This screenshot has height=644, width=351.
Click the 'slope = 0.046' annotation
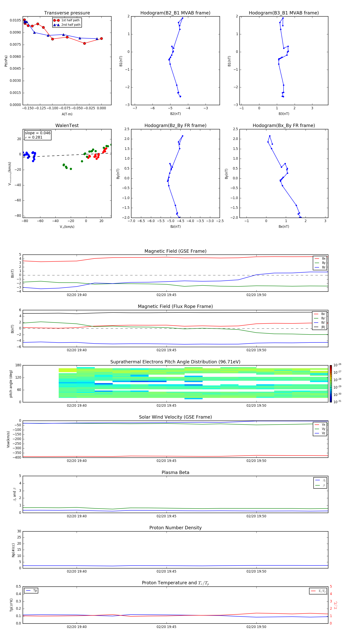[38, 133]
